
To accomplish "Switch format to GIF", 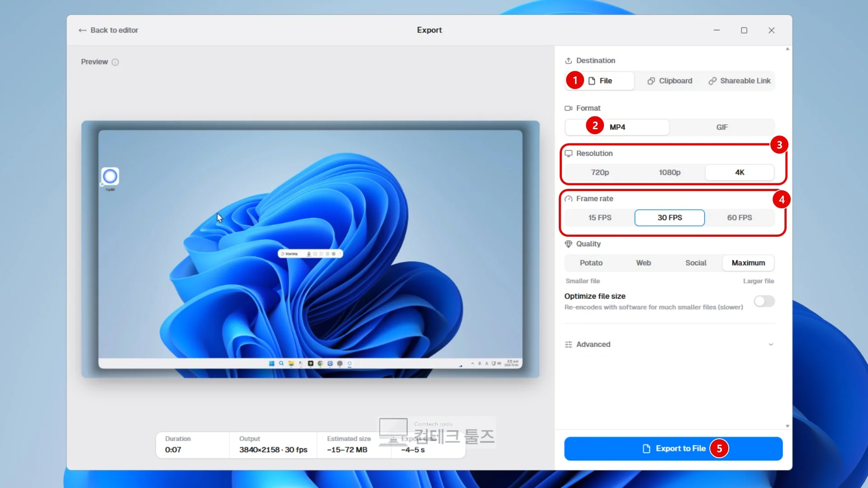I will [722, 127].
